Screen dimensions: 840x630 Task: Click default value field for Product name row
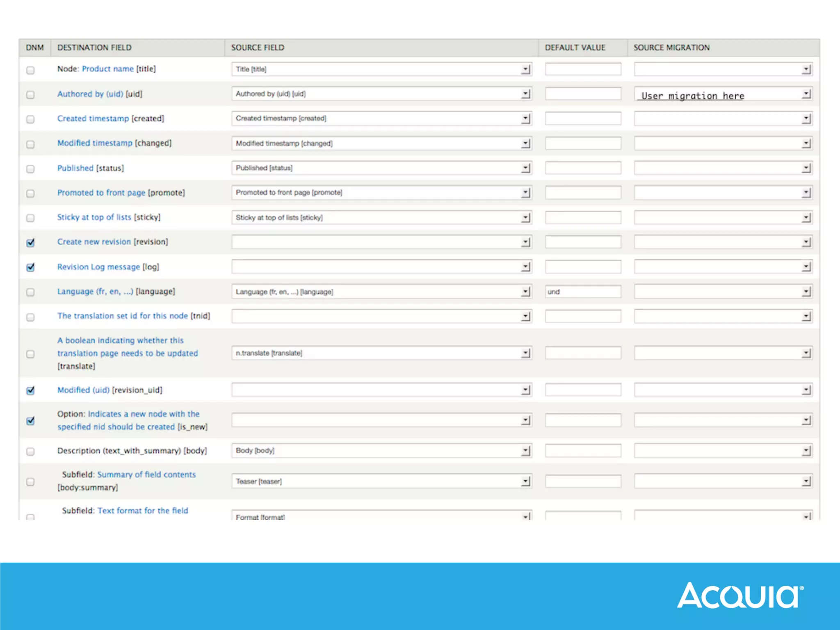point(582,69)
